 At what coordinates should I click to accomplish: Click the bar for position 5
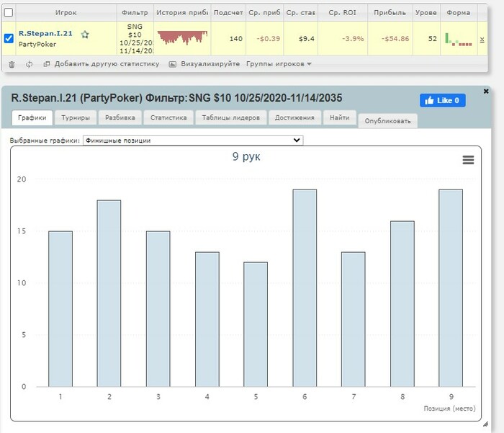click(256, 324)
